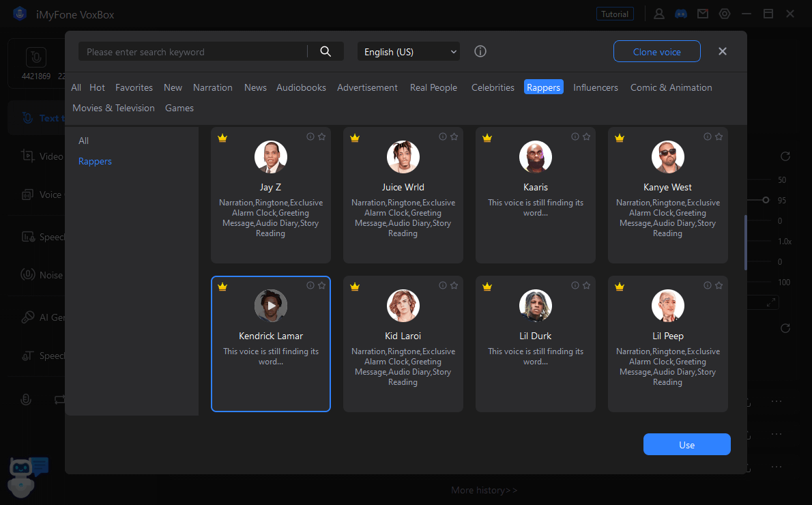Show info for Juice Wrld voice
Screen dimensions: 812x505
pos(443,136)
